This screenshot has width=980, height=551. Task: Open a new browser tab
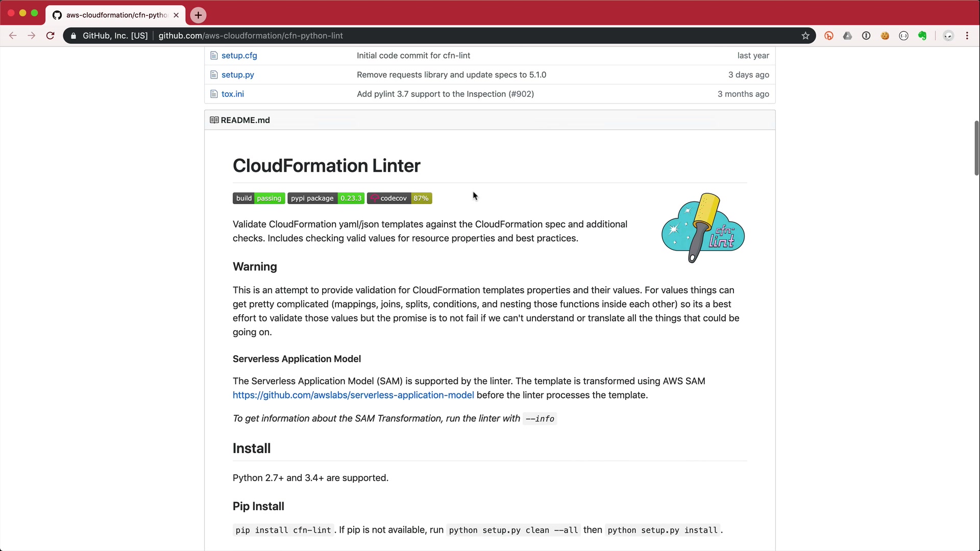click(x=198, y=15)
